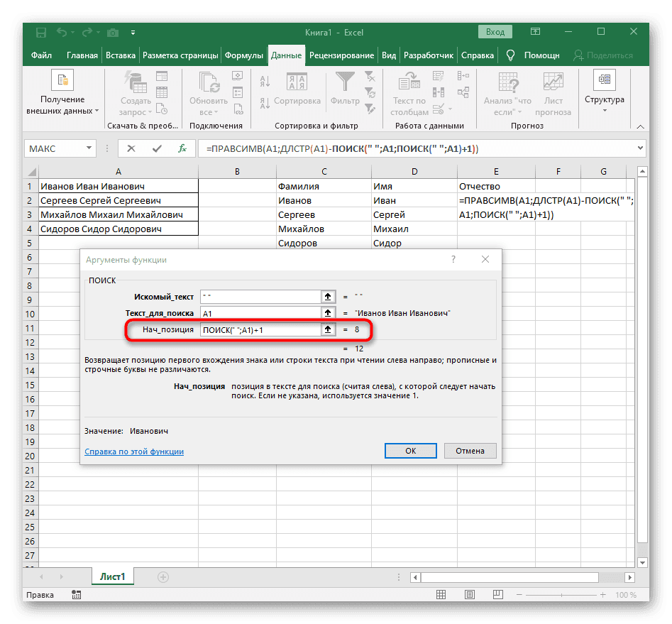The height and width of the screenshot is (624, 672).
Task: Open the name box dropdown showing МАКС
Action: pyautogui.click(x=88, y=148)
